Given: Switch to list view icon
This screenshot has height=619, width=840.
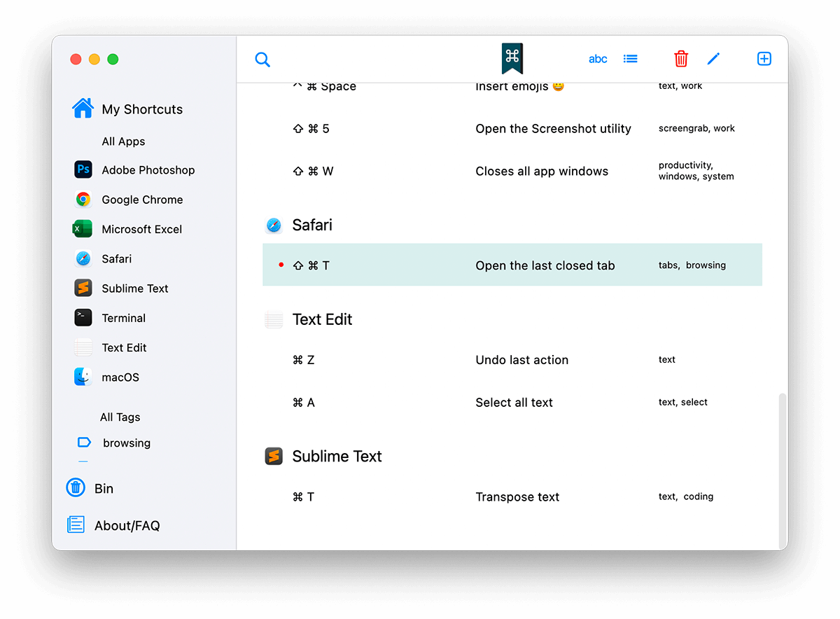Looking at the screenshot, I should 631,59.
